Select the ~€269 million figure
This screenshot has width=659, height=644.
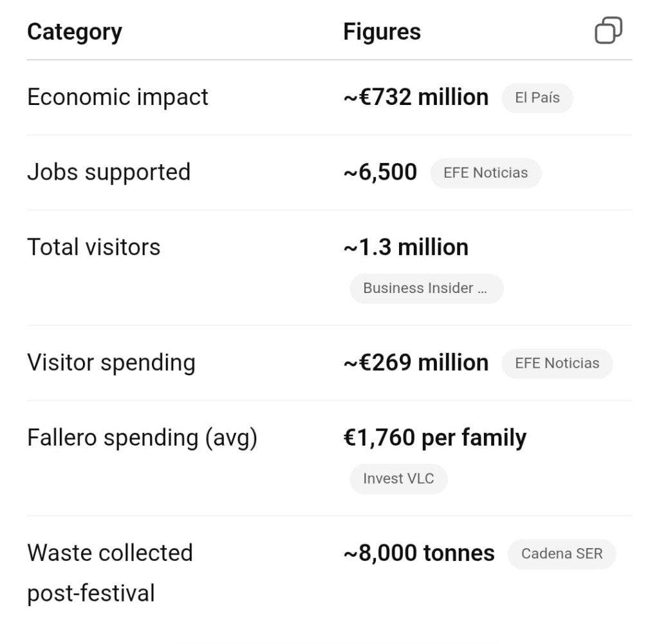(x=416, y=363)
